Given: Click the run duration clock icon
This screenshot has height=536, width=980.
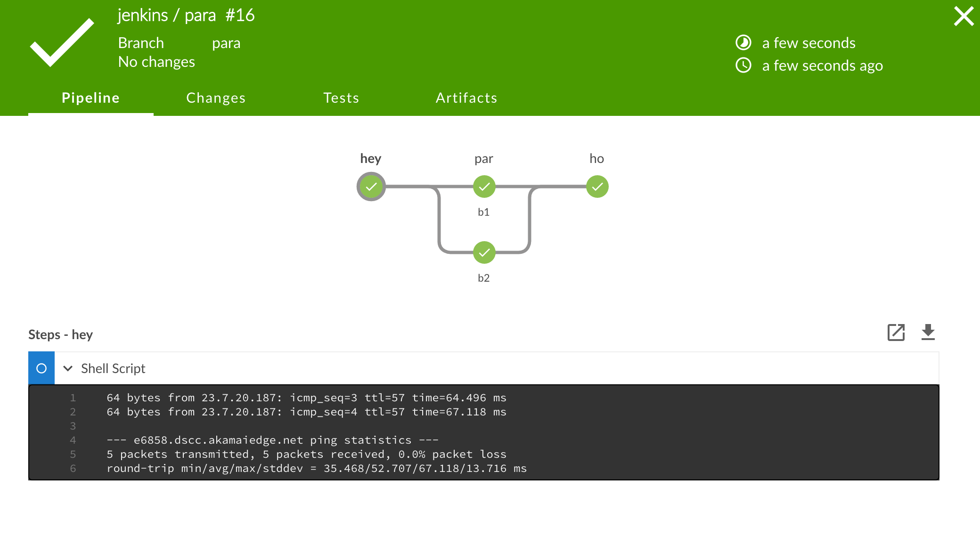Looking at the screenshot, I should tap(743, 43).
